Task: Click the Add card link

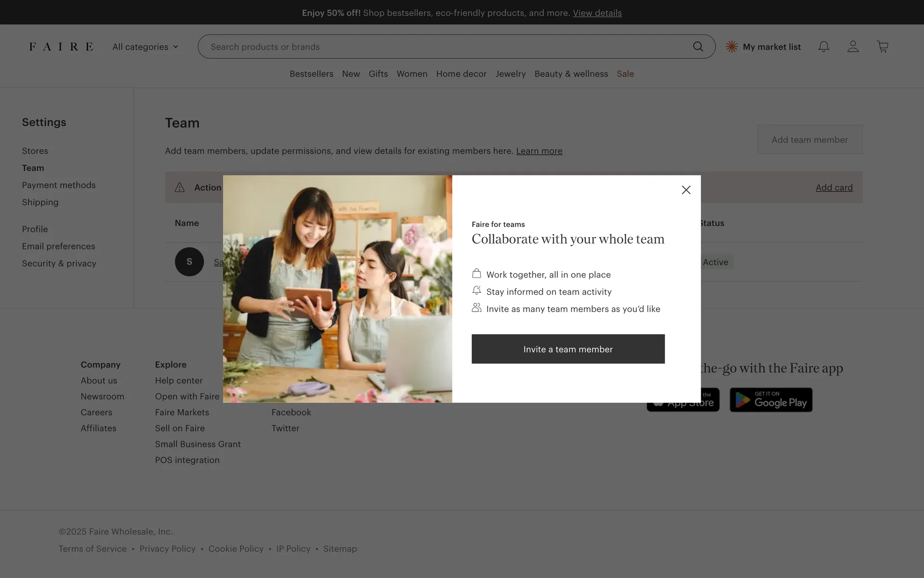Action: (834, 187)
